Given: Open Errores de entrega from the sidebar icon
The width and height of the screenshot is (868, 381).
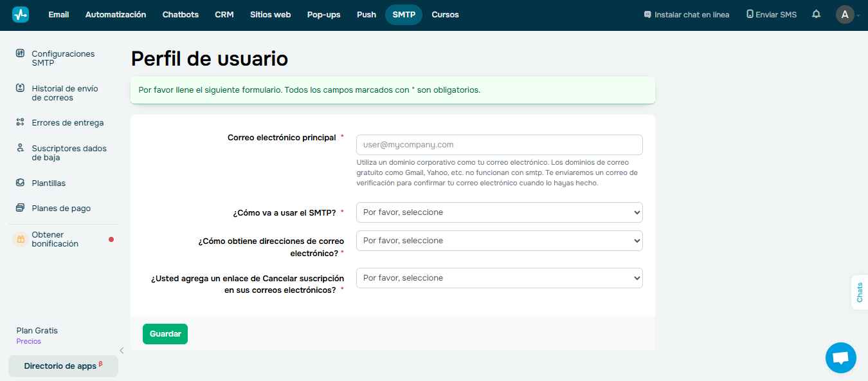Looking at the screenshot, I should point(21,122).
